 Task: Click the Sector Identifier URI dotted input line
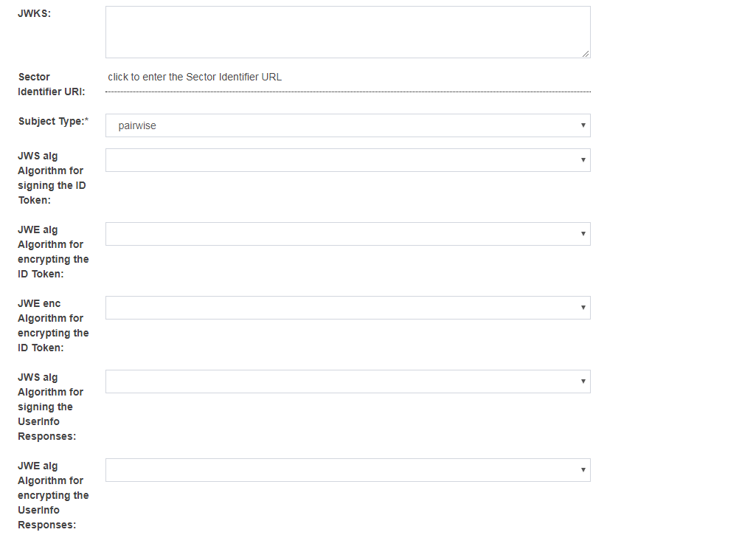(347, 90)
